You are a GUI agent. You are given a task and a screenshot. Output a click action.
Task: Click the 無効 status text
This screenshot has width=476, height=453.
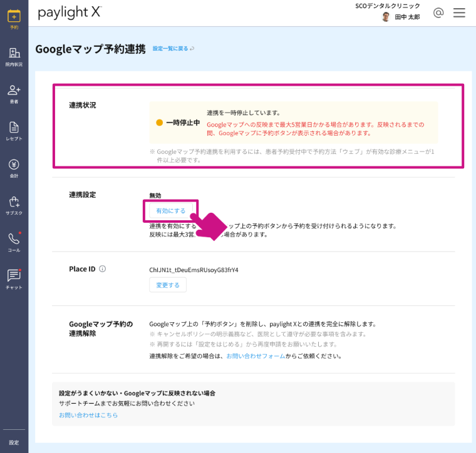(155, 196)
